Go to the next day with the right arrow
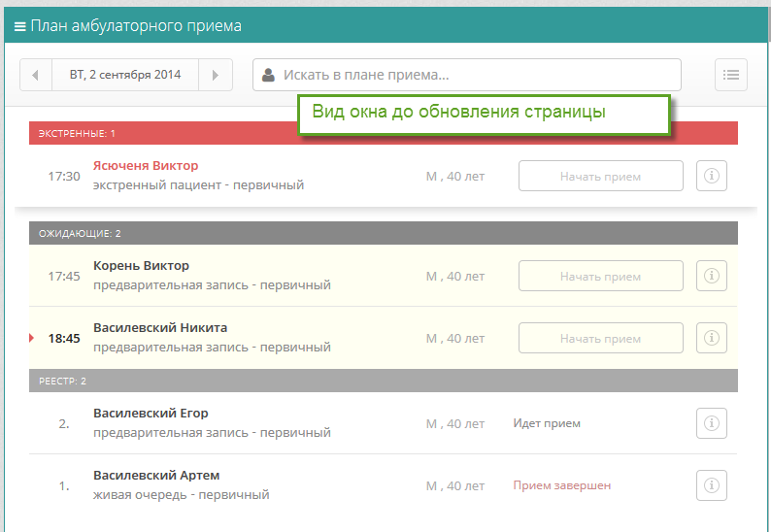The height and width of the screenshot is (532, 771). coord(216,75)
